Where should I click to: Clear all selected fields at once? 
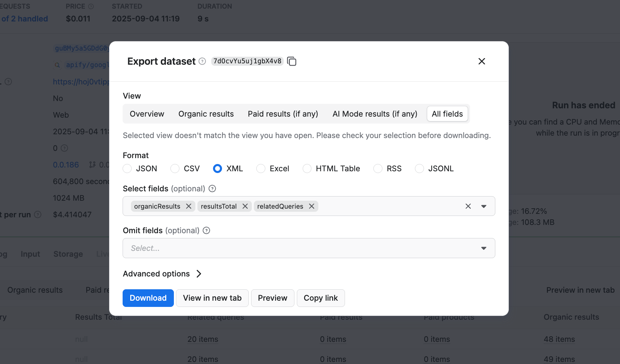468,206
